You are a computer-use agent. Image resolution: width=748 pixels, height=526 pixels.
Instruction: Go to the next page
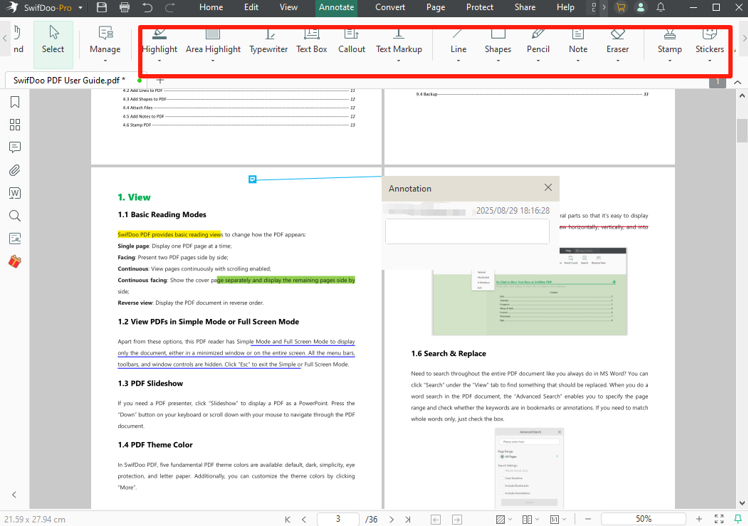[x=392, y=519]
